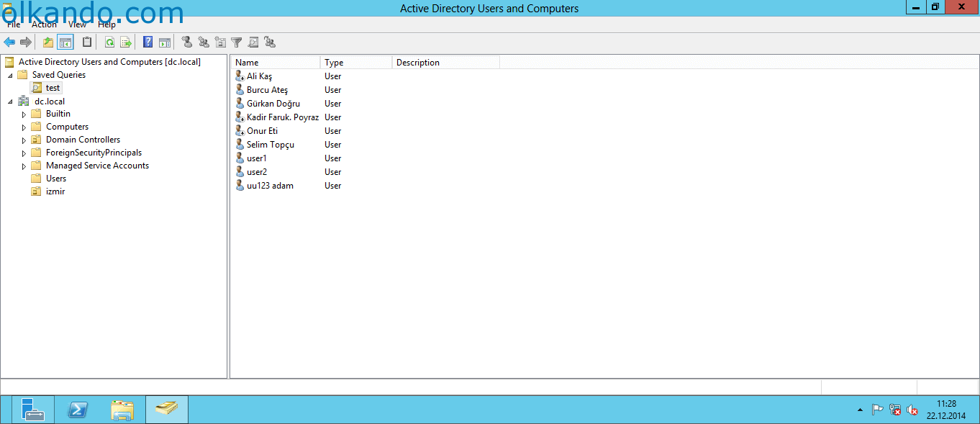The width and height of the screenshot is (980, 424).
Task: Open PowerShell from the taskbar
Action: [x=78, y=410]
